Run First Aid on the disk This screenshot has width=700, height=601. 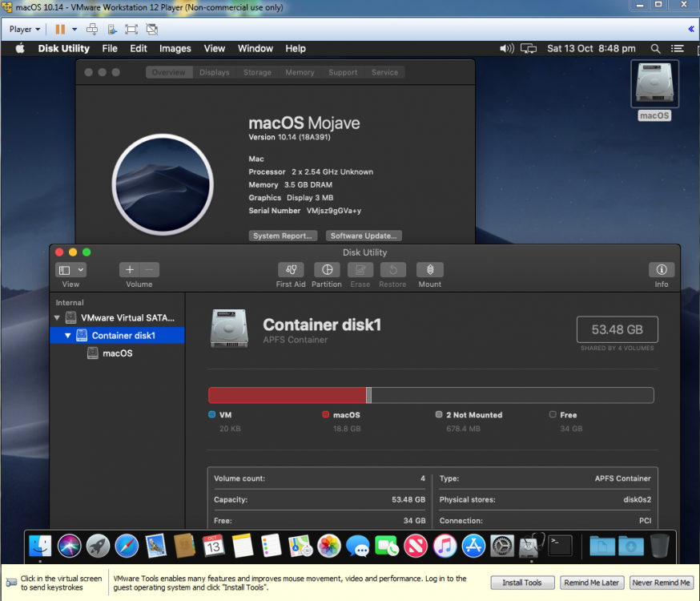pyautogui.click(x=291, y=270)
